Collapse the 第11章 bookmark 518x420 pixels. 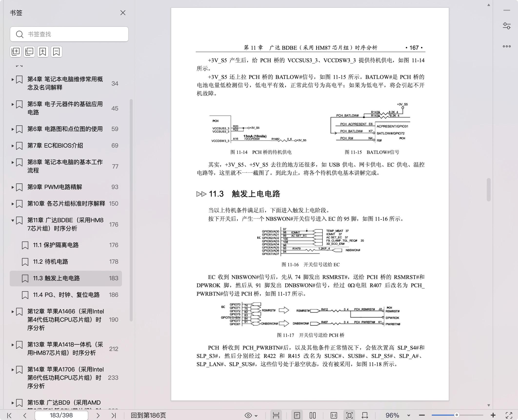coord(12,220)
